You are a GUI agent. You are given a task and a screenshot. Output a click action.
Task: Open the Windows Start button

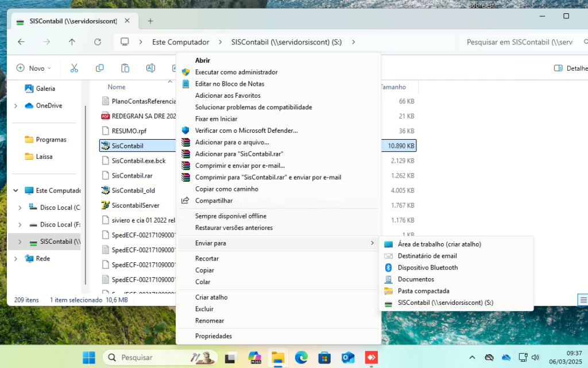[88, 358]
